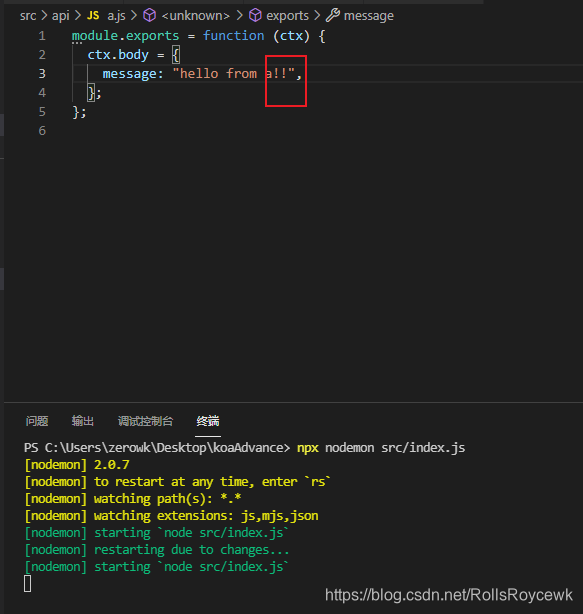Click the '(ctx)' parameter on line 1
Screen dimensions: 583x614
tap(291, 36)
